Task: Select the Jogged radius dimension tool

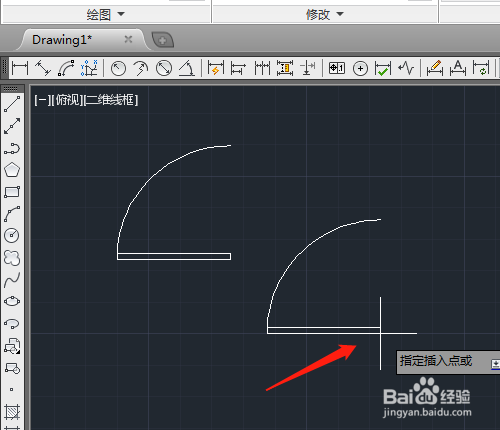Action: tap(141, 68)
